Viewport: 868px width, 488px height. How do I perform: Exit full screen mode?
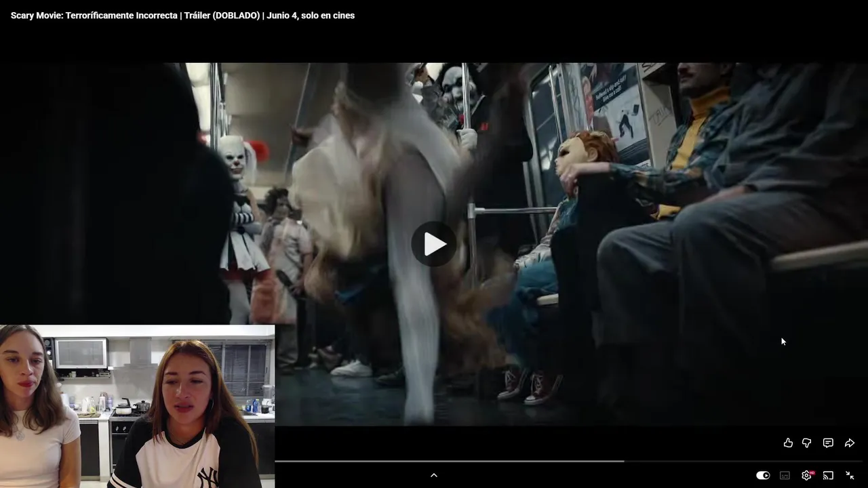(x=850, y=475)
